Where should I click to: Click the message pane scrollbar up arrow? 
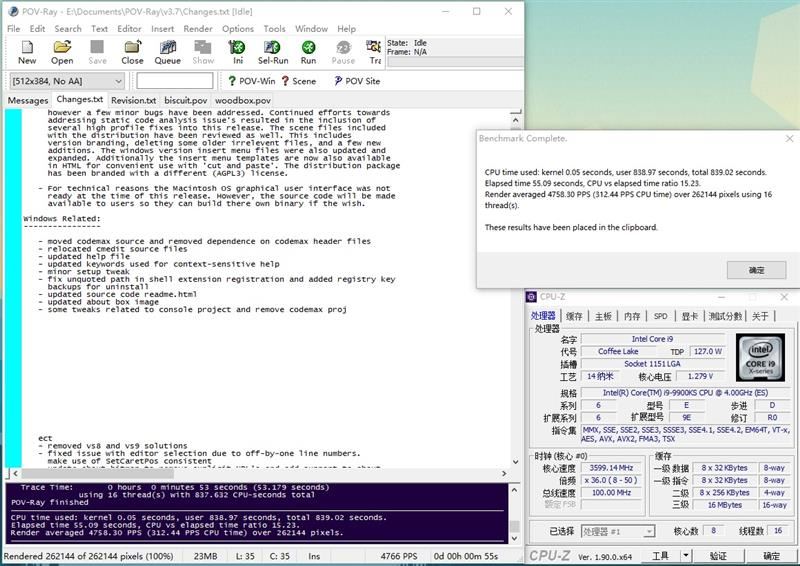click(x=514, y=489)
